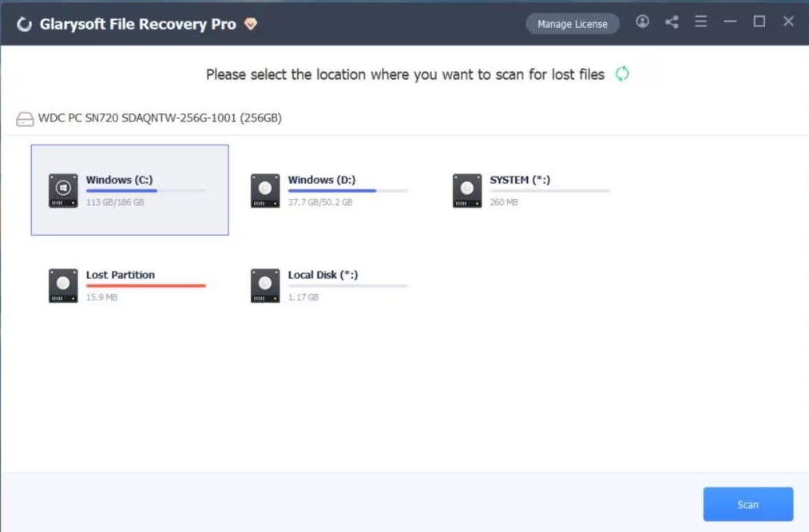Click the Glarysoft logo icon in title bar

click(x=24, y=24)
